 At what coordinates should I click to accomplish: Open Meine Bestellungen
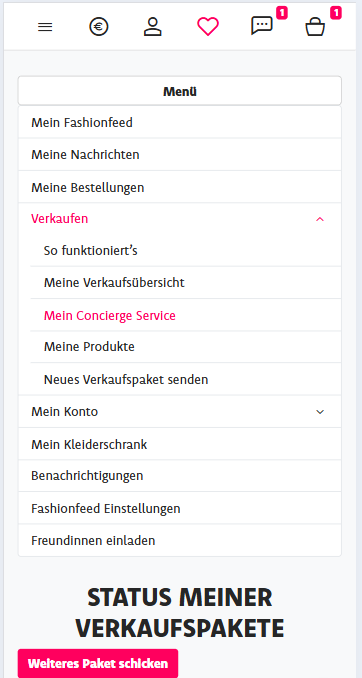pos(179,187)
